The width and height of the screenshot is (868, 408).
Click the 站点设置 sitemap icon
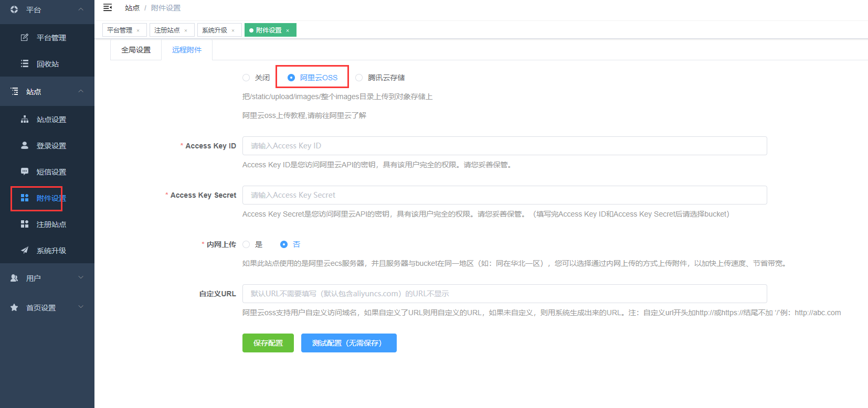25,120
